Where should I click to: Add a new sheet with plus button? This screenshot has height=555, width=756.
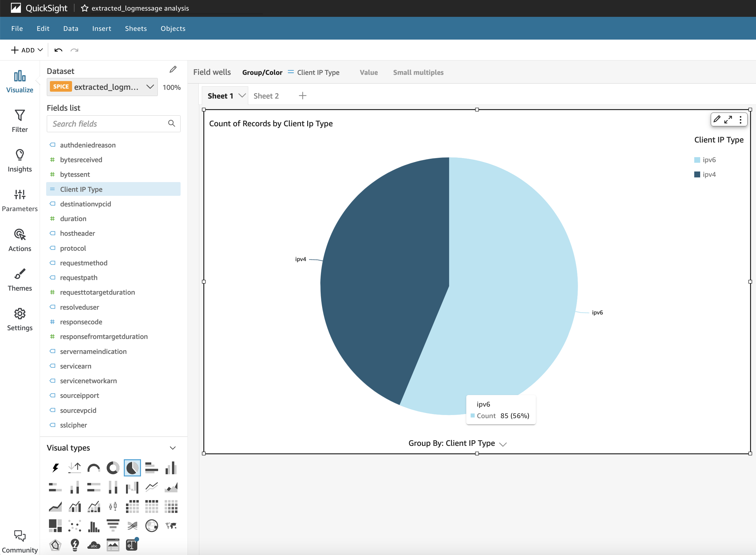(303, 96)
